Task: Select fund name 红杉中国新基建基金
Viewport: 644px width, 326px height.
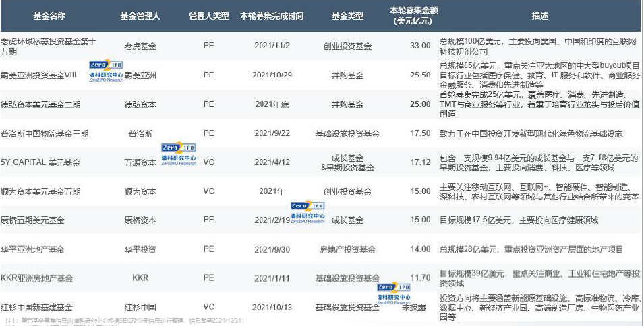Action: click(x=36, y=307)
